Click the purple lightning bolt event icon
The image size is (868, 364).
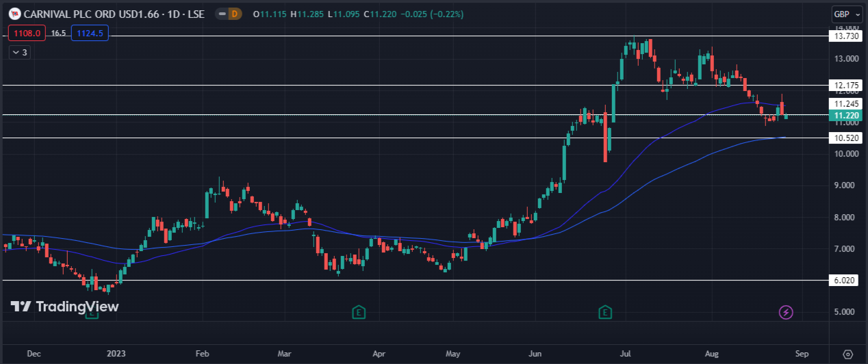pyautogui.click(x=787, y=313)
